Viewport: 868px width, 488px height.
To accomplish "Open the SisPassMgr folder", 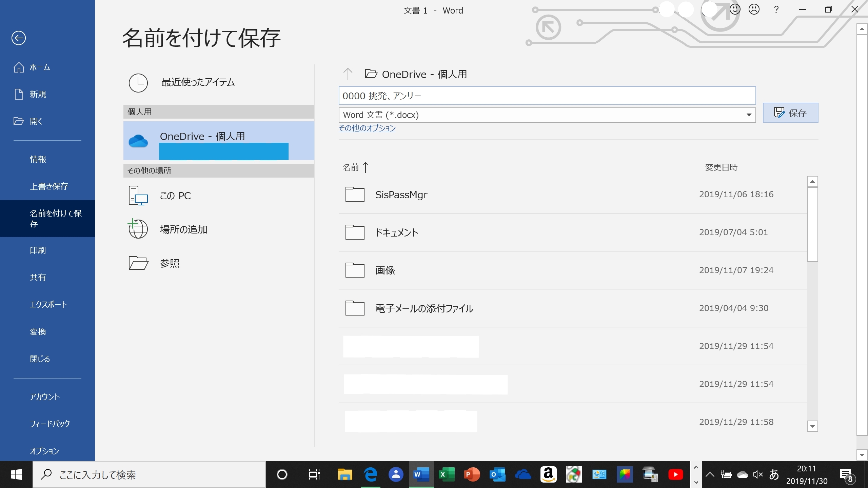I will point(573,195).
